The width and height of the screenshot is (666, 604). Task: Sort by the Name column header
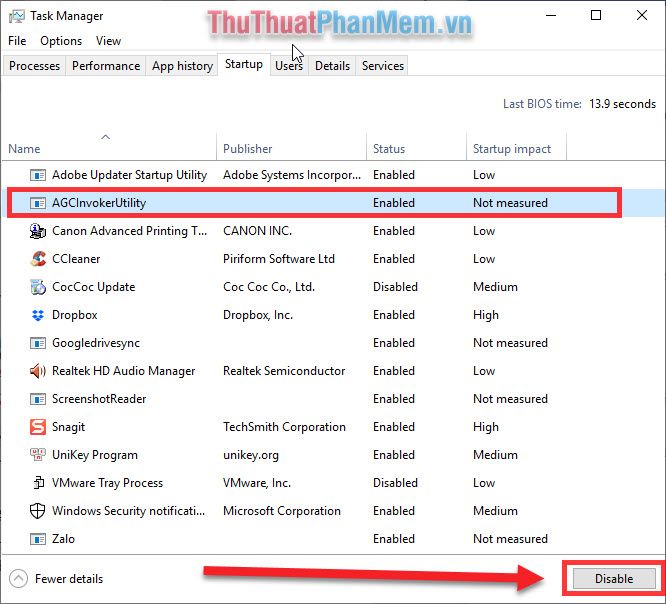point(24,149)
